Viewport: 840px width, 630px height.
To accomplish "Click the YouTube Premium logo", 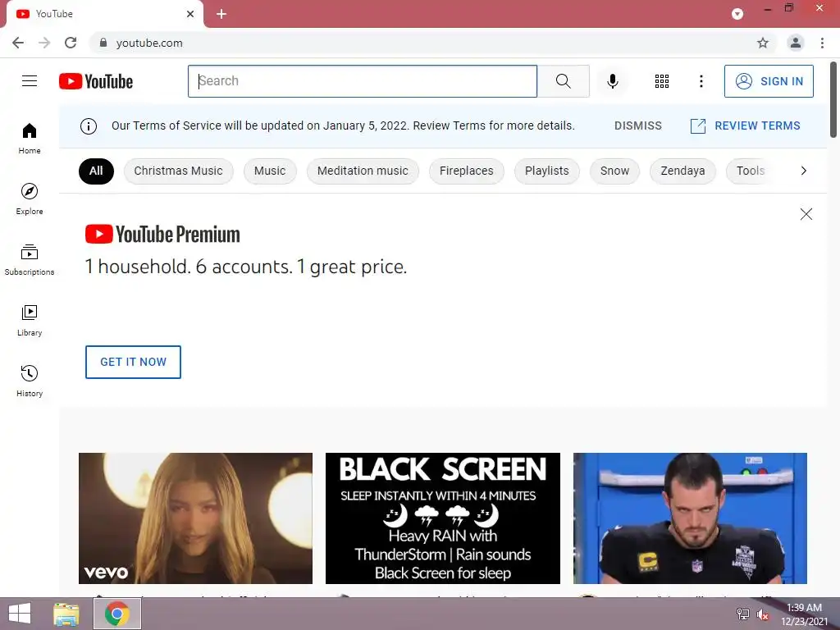I will [163, 234].
